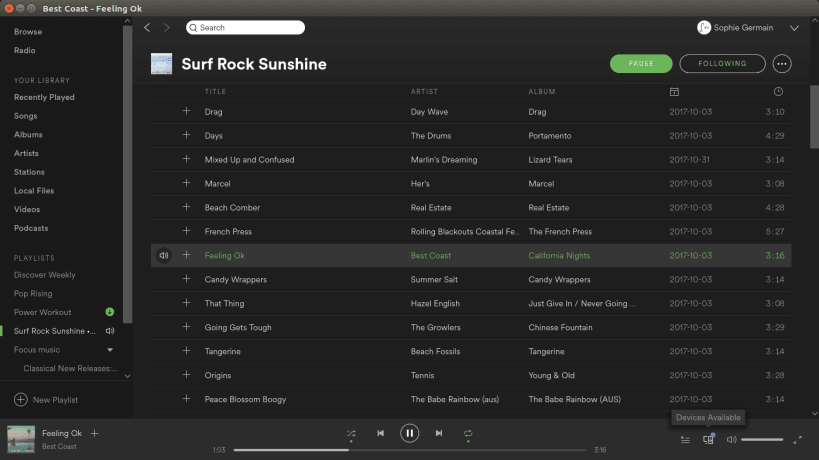This screenshot has width=819, height=460.
Task: Open the Classical New Releases playlist
Action: click(x=71, y=369)
